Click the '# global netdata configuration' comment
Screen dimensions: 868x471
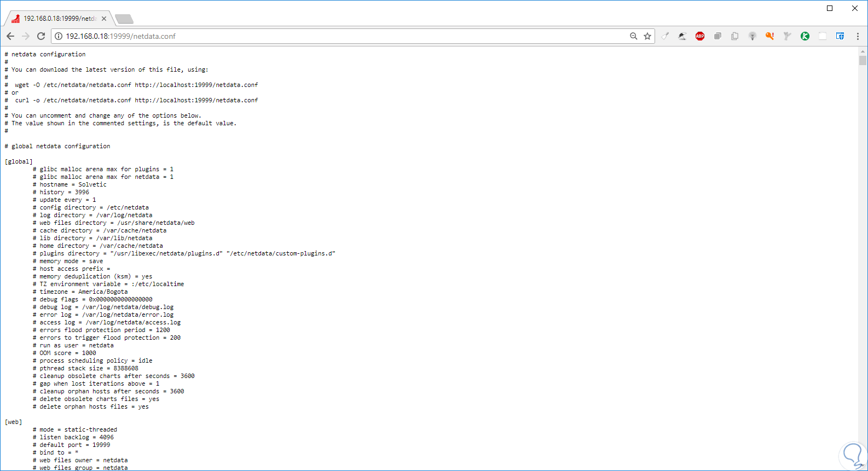click(x=57, y=146)
